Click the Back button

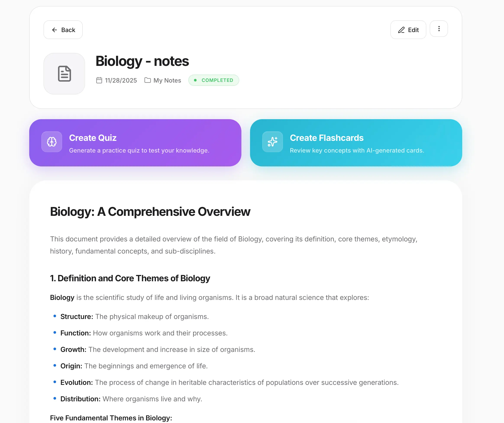63,30
